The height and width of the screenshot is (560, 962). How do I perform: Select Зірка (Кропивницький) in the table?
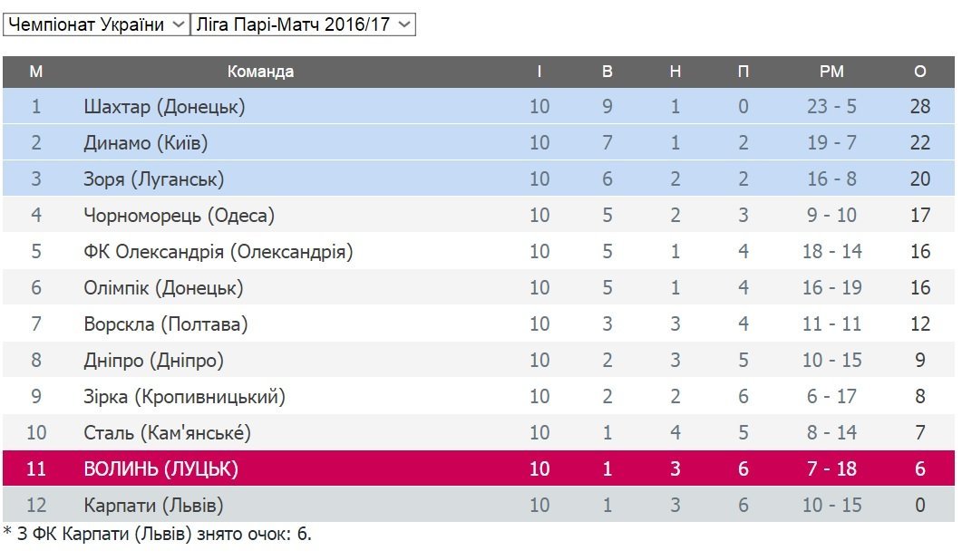tap(184, 397)
